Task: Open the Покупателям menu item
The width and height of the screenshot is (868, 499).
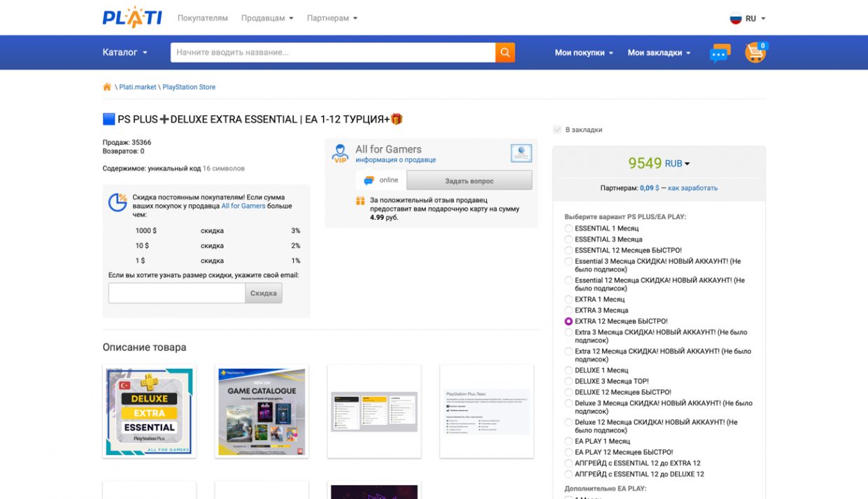Action: click(203, 18)
